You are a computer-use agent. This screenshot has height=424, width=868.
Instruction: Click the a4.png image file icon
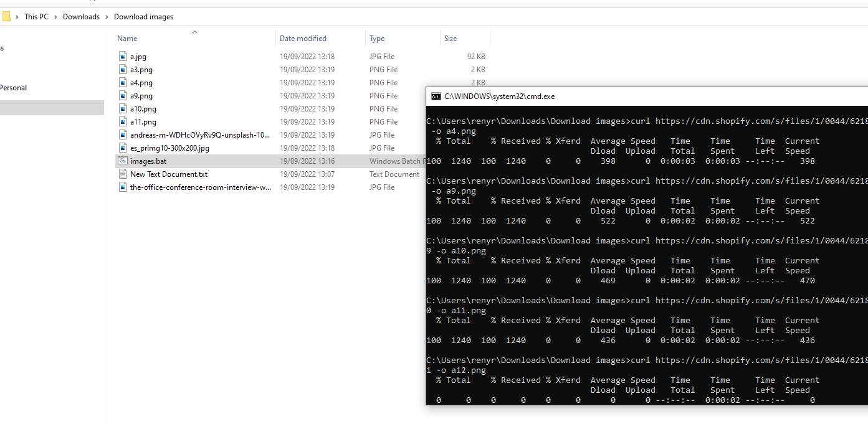[123, 83]
